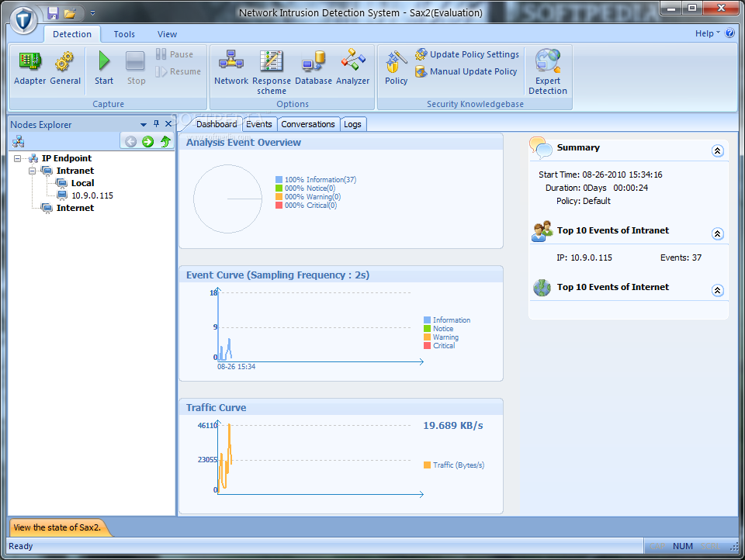Resume the capture
Image resolution: width=745 pixels, height=560 pixels.
click(178, 71)
